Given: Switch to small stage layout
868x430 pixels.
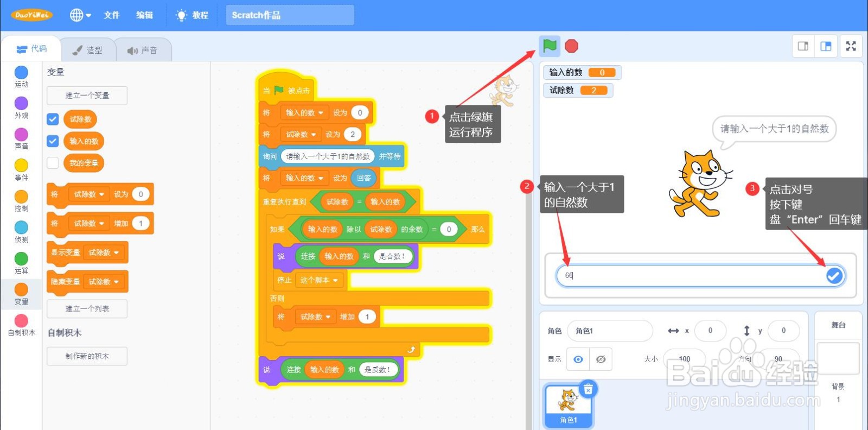Looking at the screenshot, I should [803, 46].
